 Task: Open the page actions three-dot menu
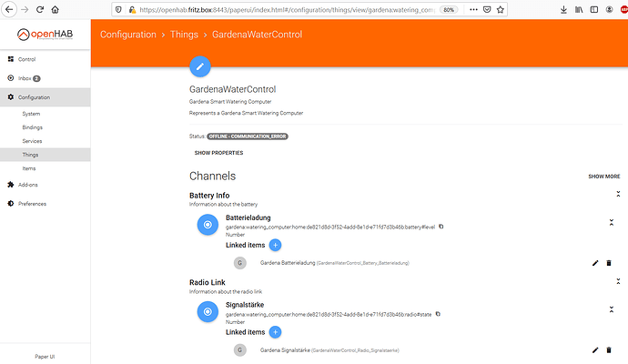click(x=473, y=10)
